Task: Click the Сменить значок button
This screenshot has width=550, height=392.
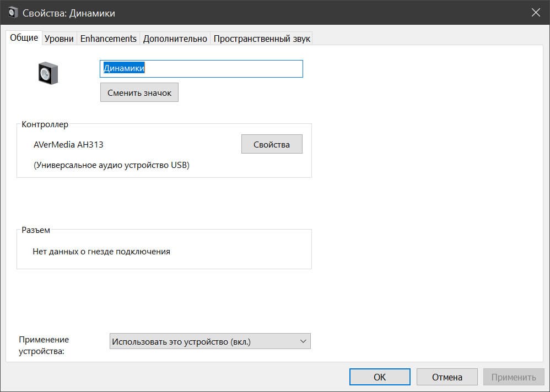Action: (x=139, y=92)
